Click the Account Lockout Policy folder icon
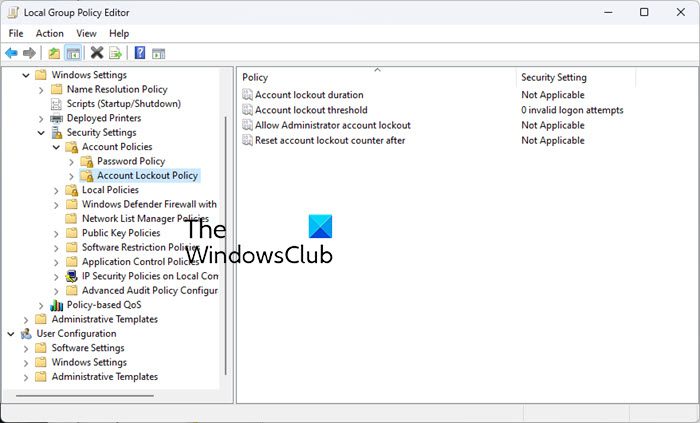The width and height of the screenshot is (700, 423). (x=87, y=175)
